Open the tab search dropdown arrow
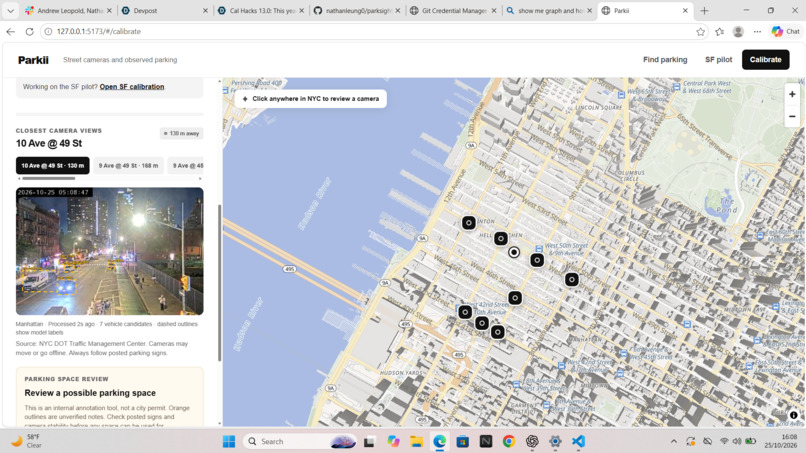The height and width of the screenshot is (453, 806). [x=10, y=10]
